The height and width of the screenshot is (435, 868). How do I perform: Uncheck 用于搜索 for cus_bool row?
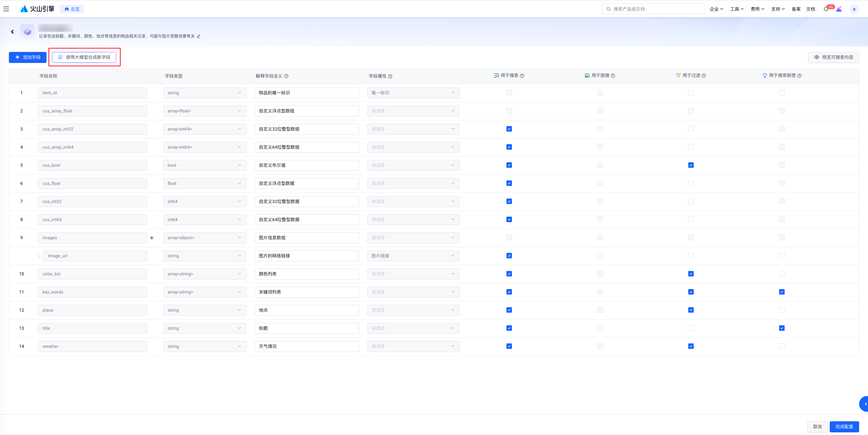[x=509, y=165]
